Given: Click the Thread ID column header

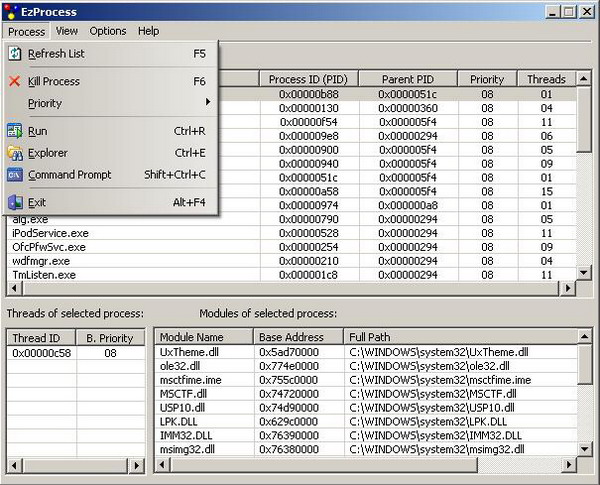Looking at the screenshot, I should [x=41, y=338].
